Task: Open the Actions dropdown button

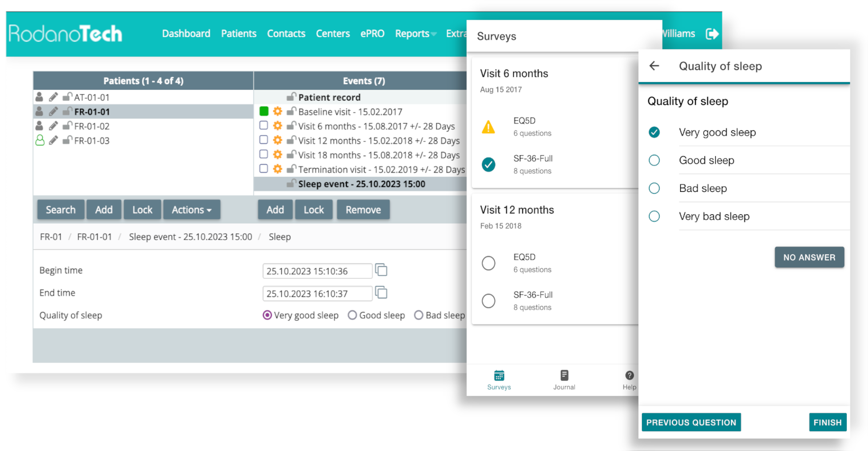Action: (x=191, y=210)
